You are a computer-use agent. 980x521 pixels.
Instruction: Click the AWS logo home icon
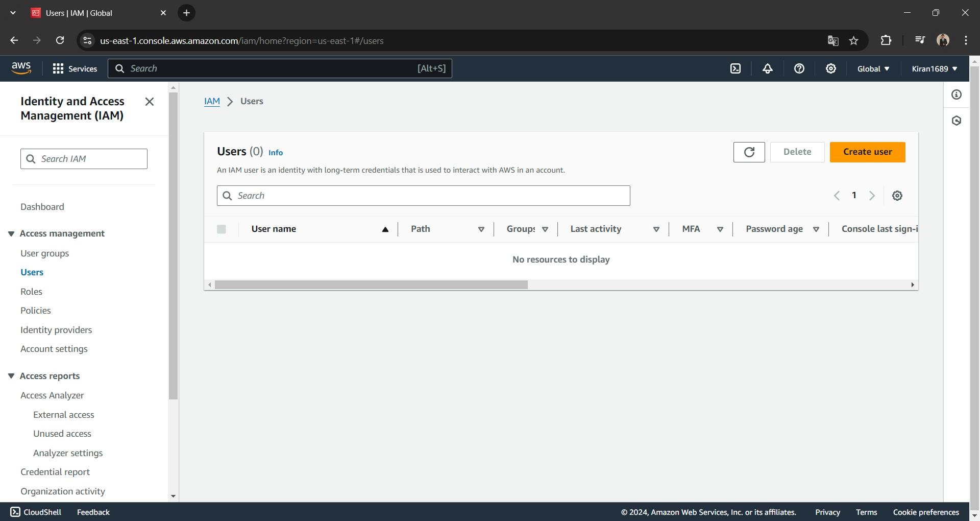point(21,68)
